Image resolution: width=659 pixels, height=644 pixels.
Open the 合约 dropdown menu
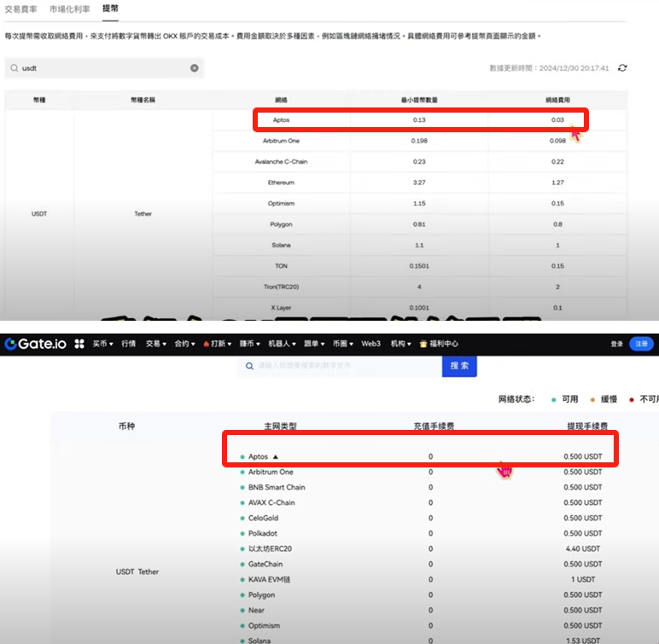185,344
